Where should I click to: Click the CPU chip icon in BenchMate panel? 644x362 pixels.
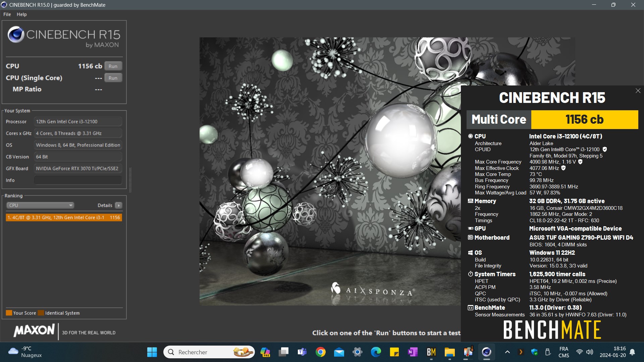click(471, 136)
